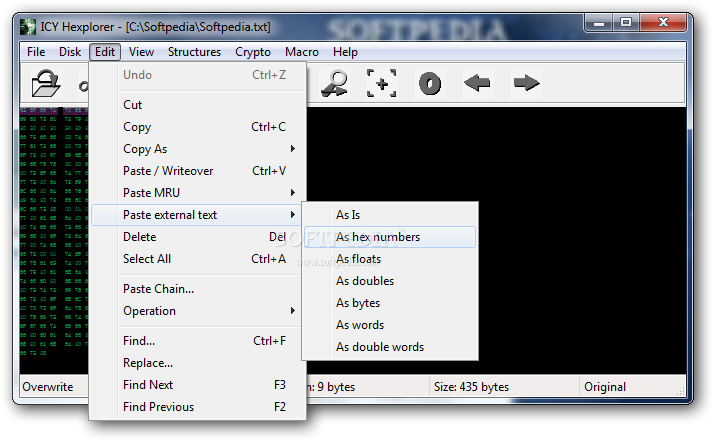Image resolution: width=714 pixels, height=441 pixels.
Task: Click the round zero toolbar icon
Action: pos(430,84)
